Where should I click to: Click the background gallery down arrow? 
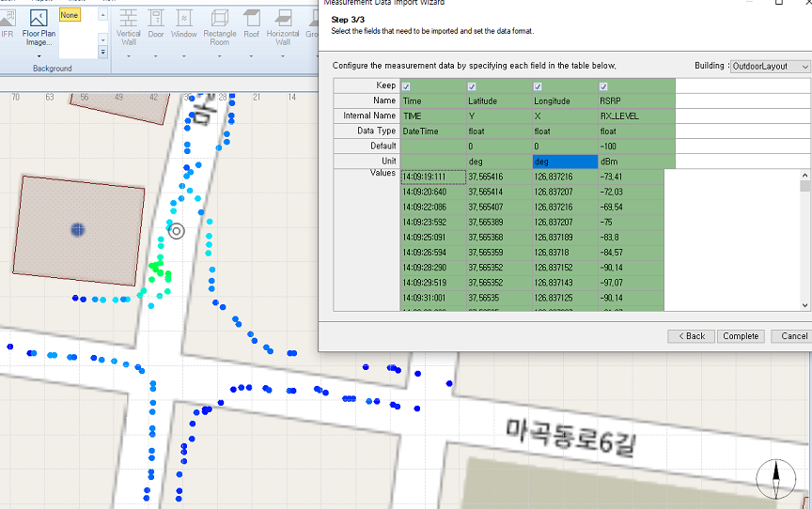point(102,39)
